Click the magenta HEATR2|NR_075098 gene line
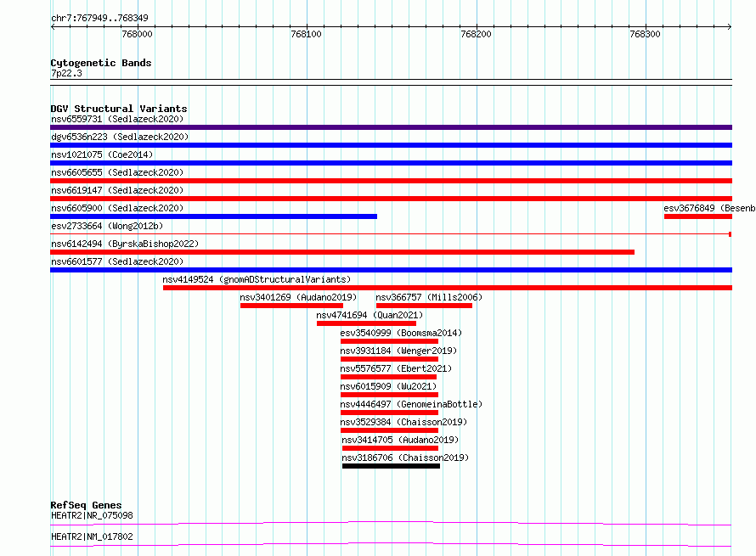This screenshot has height=556, width=756. click(391, 523)
